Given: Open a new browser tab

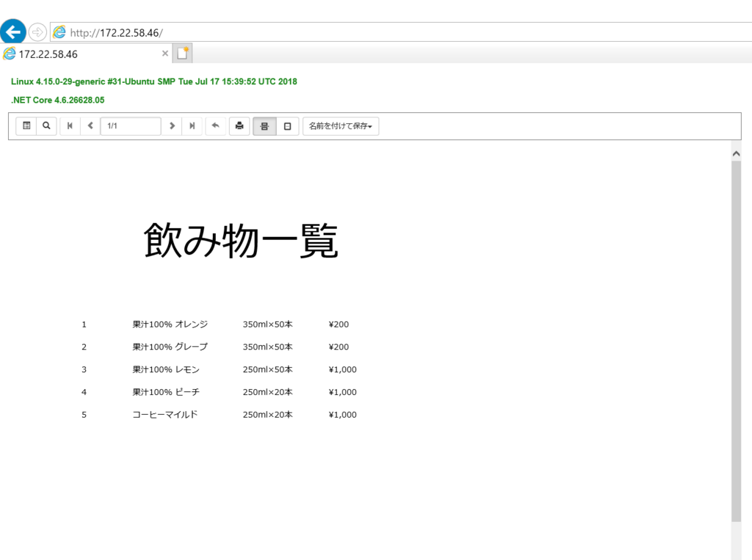Looking at the screenshot, I should 183,54.
